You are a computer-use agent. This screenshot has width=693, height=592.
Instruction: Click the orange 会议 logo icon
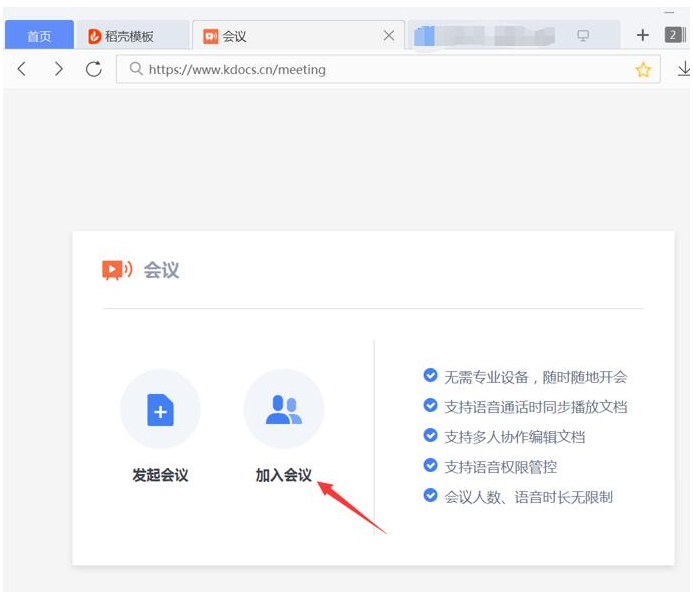click(117, 270)
